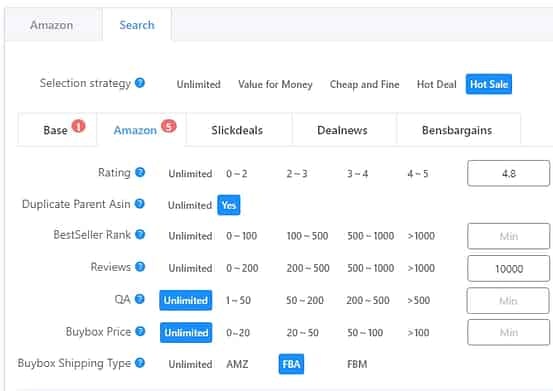553x391 pixels.
Task: Set Rating to Unlimited
Action: pos(190,173)
